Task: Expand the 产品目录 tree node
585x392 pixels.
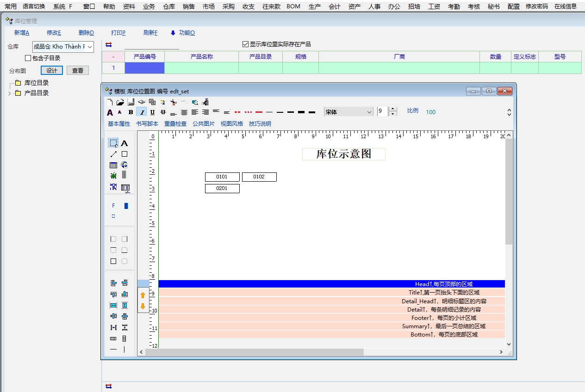Action: pos(10,93)
